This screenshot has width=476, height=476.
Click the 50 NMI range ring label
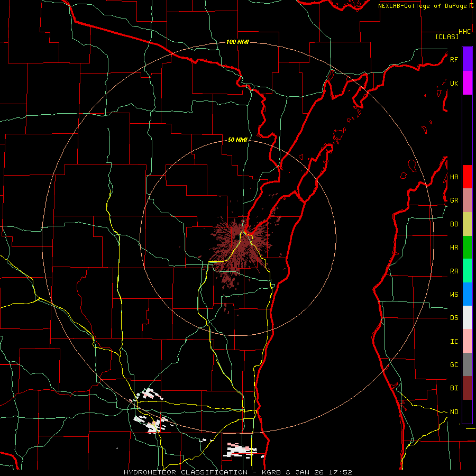[237, 140]
